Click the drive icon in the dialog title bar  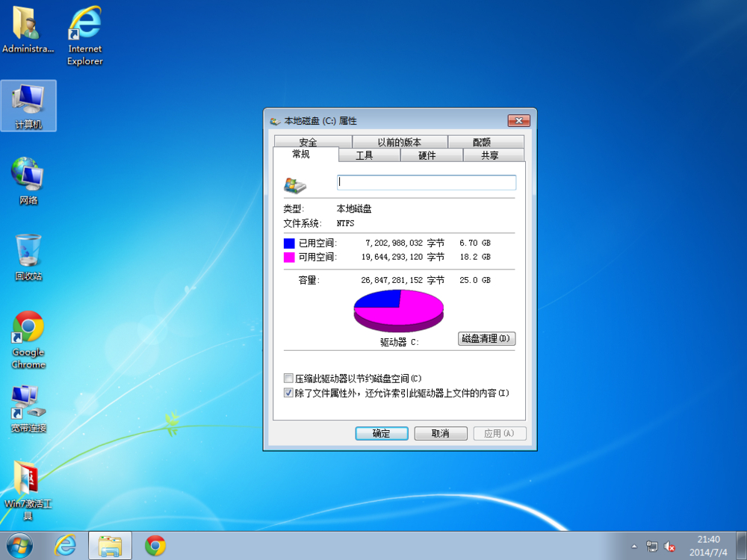pyautogui.click(x=275, y=121)
